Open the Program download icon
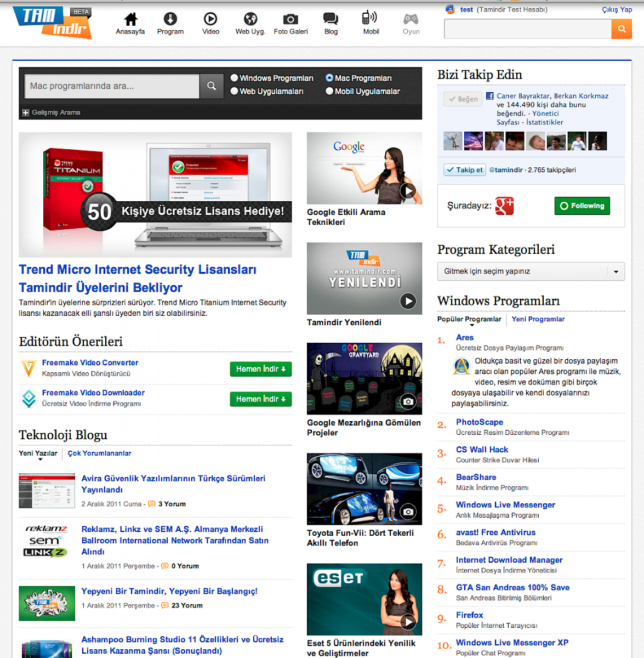Viewport: 644px width, 658px height. [x=170, y=20]
